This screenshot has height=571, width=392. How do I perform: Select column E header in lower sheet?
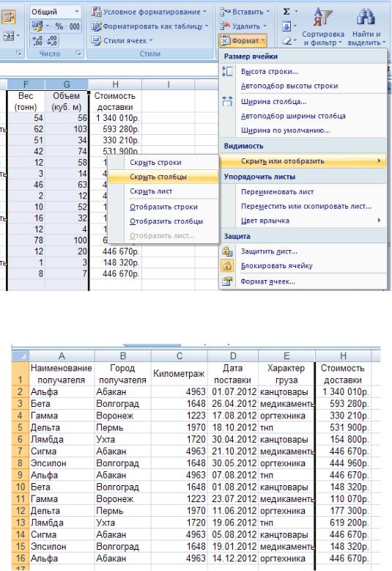tap(286, 356)
